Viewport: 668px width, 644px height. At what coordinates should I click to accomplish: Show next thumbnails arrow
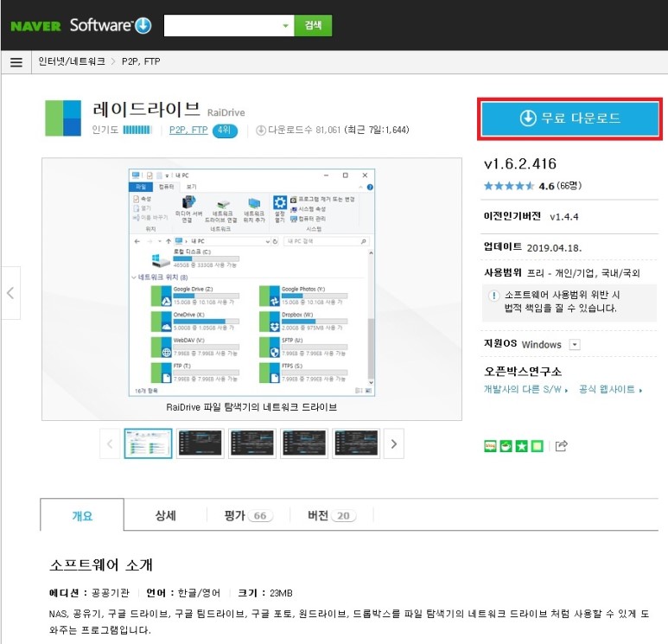394,443
